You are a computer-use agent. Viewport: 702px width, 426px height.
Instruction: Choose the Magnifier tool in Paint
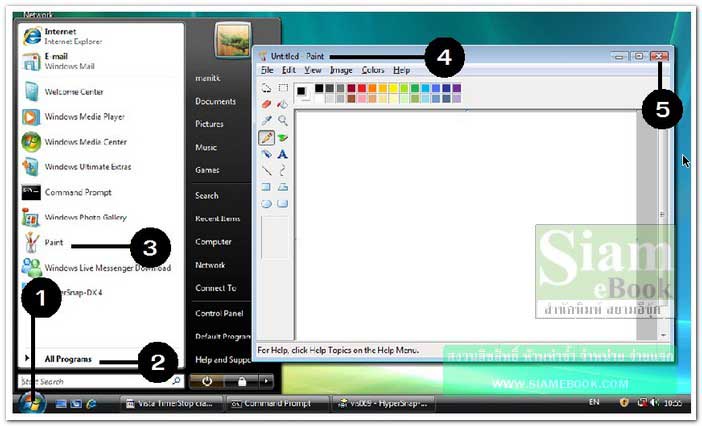click(x=283, y=120)
